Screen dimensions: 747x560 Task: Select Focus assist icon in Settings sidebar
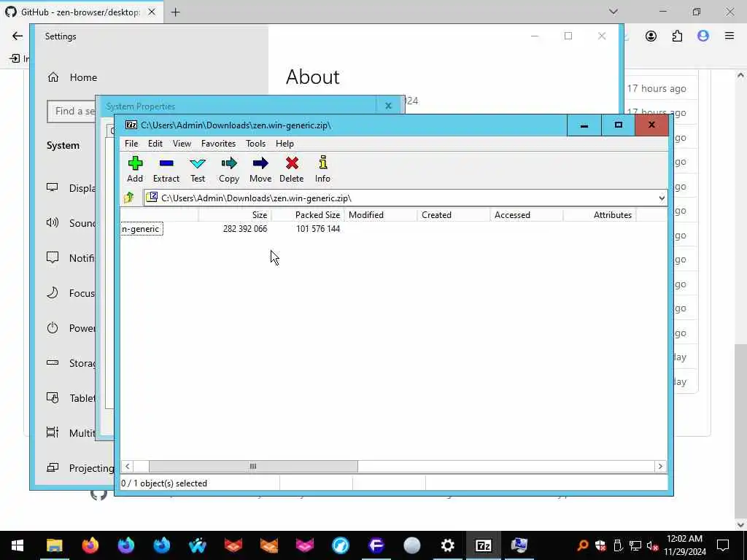53,293
